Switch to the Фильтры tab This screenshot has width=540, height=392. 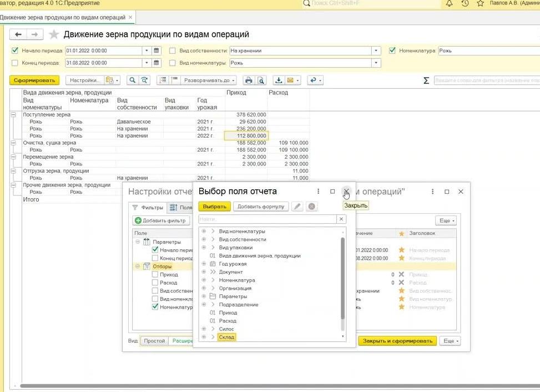click(148, 208)
